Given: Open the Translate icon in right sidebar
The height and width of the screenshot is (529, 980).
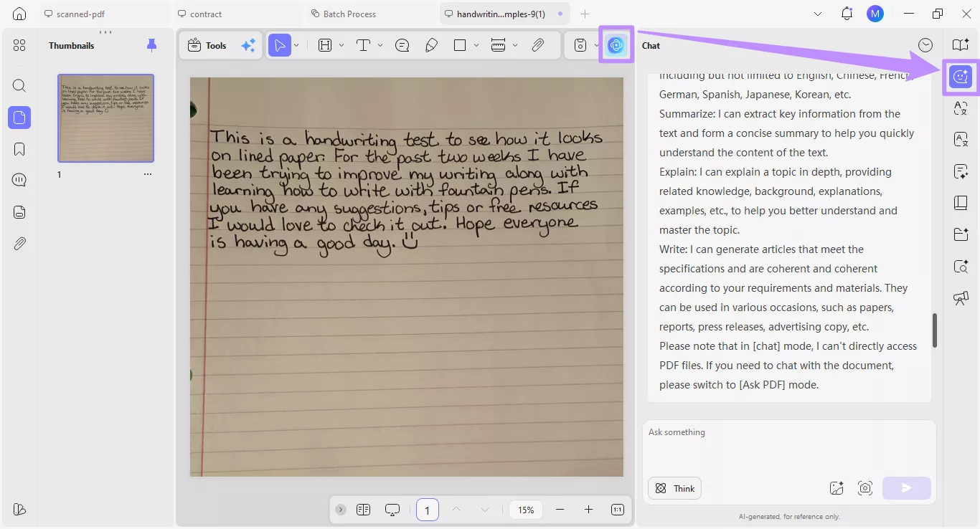Looking at the screenshot, I should point(961,108).
